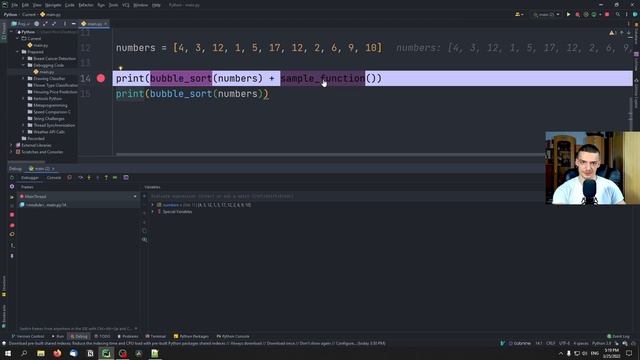This screenshot has width=640, height=360.
Task: Select the Weather API Calls folder
Action: (46, 132)
